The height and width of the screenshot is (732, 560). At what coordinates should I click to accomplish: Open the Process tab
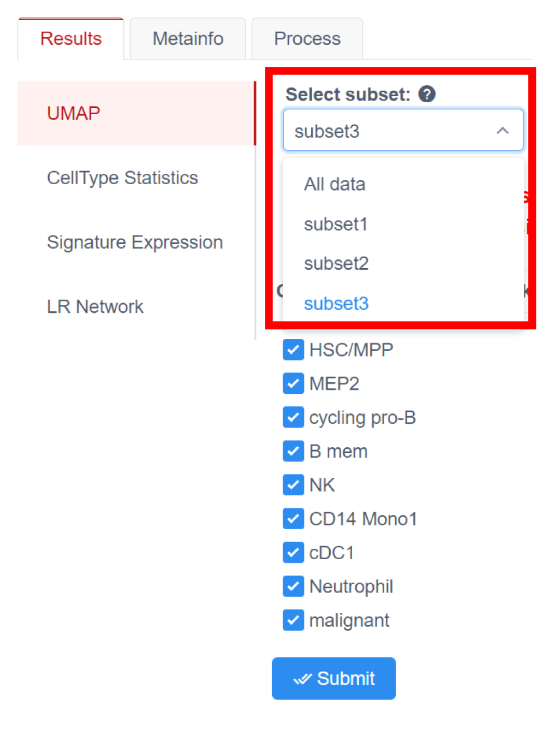tap(307, 39)
